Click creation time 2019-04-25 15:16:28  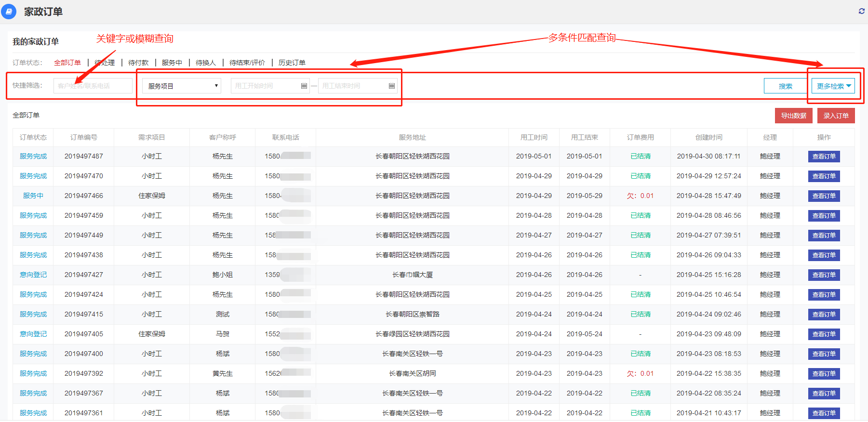[x=709, y=275]
